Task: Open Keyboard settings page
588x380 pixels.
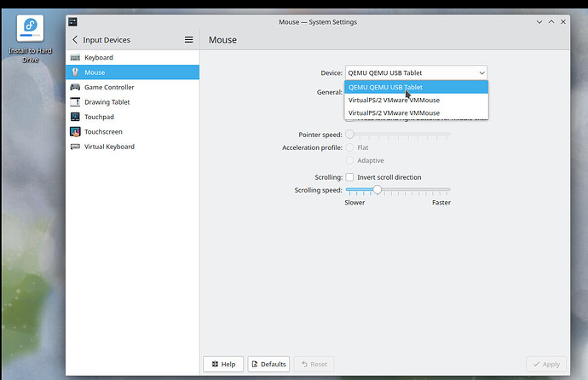Action: pos(132,57)
